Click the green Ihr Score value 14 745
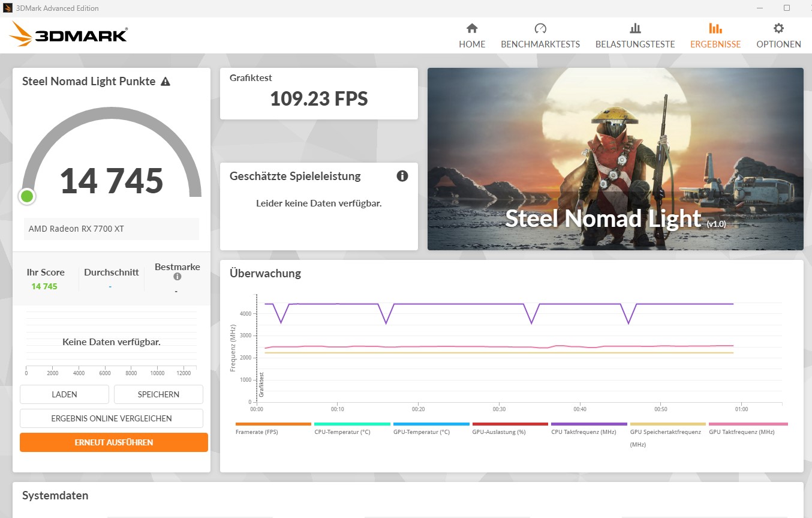The image size is (812, 518). tap(44, 286)
